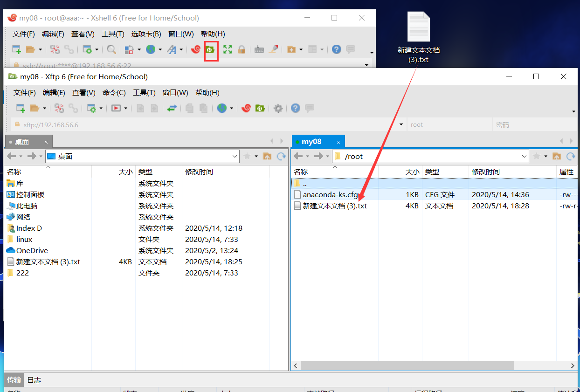Launch Xshell from the Xftp toolbar

coord(247,108)
